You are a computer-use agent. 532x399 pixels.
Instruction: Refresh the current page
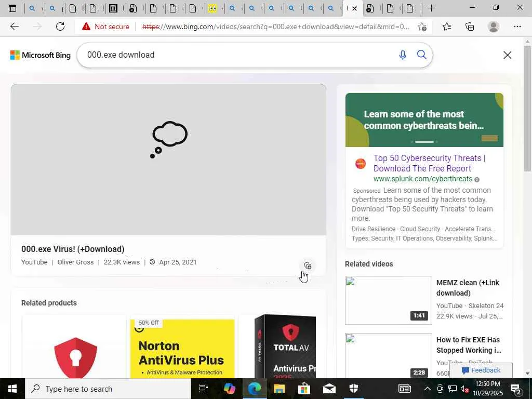[60, 26]
